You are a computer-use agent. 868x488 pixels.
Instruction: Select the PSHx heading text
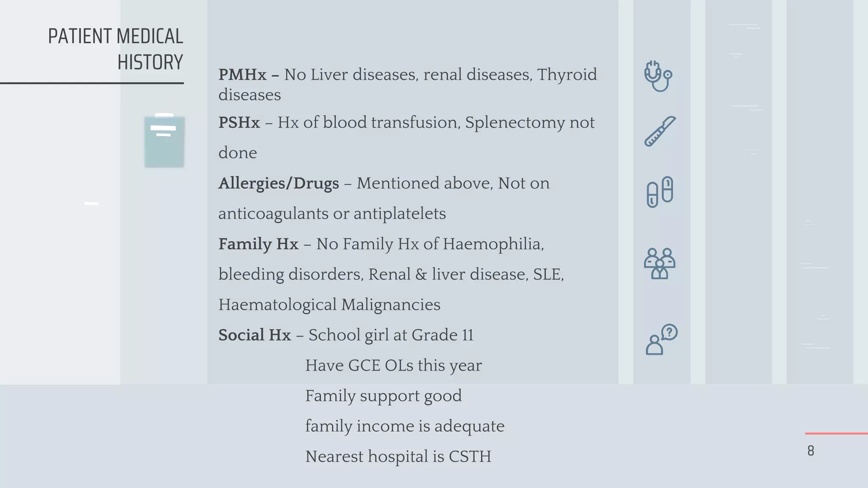pos(239,122)
